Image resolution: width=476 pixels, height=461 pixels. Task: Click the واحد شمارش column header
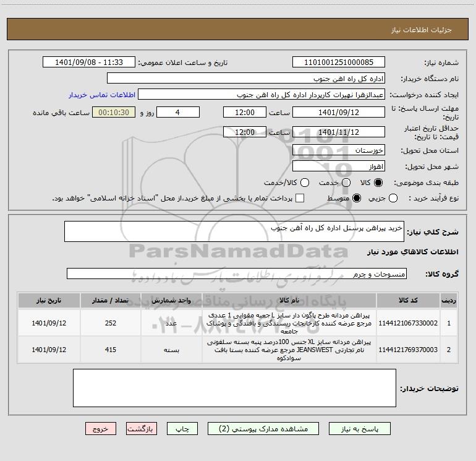[171, 300]
